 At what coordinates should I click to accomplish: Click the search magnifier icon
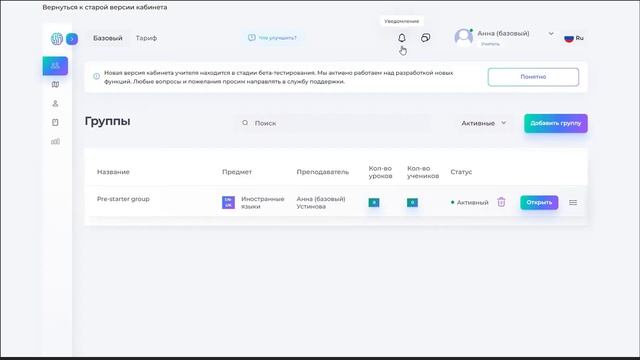point(245,123)
